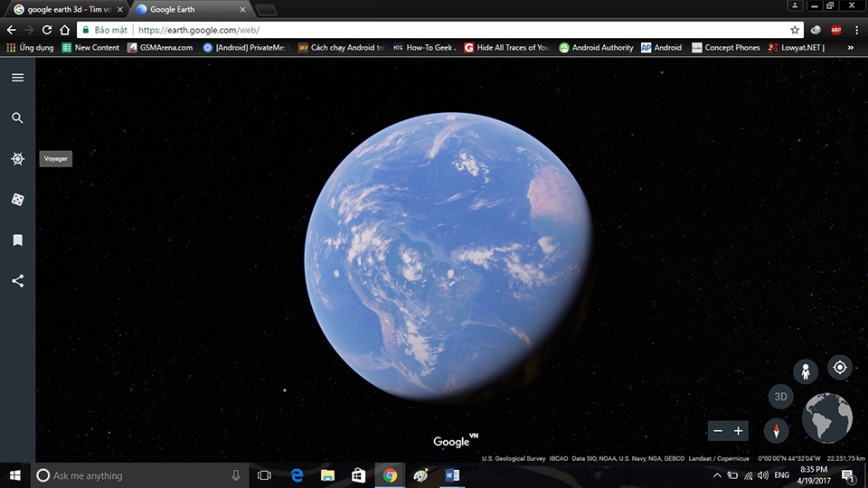
Task: Bookmark page with star icon
Action: (795, 30)
